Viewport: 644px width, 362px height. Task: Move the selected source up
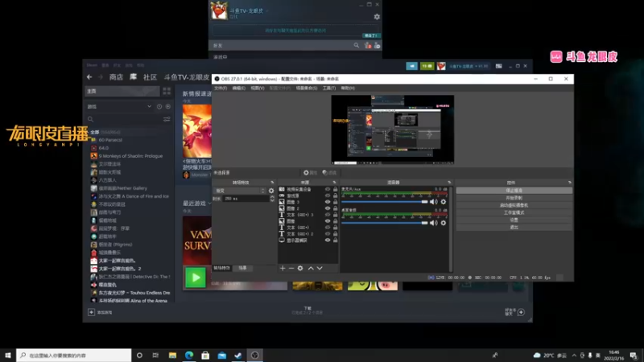tap(311, 268)
